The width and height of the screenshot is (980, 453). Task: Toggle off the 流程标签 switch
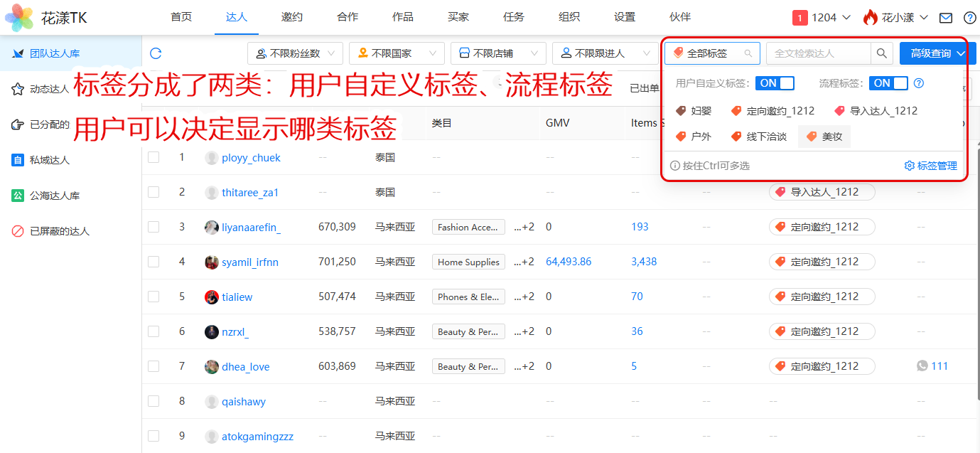click(888, 83)
